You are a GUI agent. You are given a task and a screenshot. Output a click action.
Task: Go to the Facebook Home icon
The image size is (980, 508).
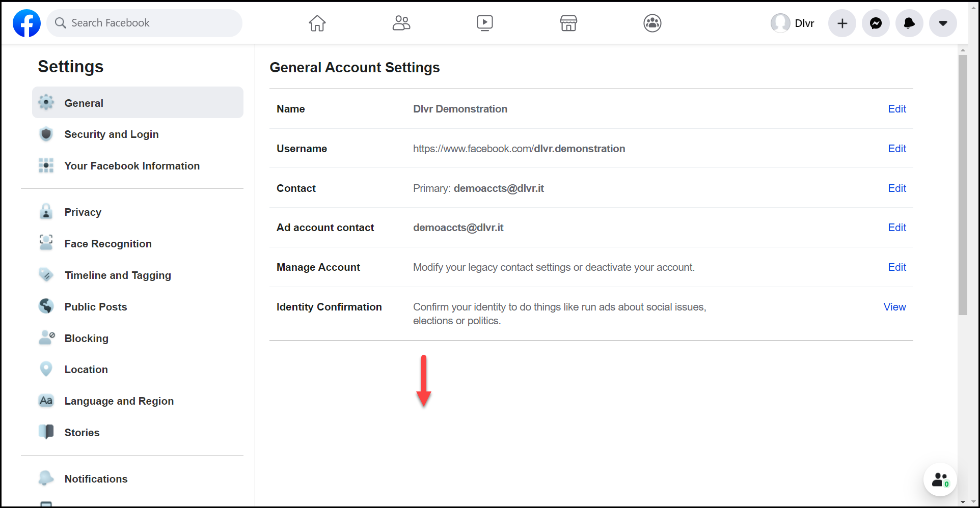[317, 23]
